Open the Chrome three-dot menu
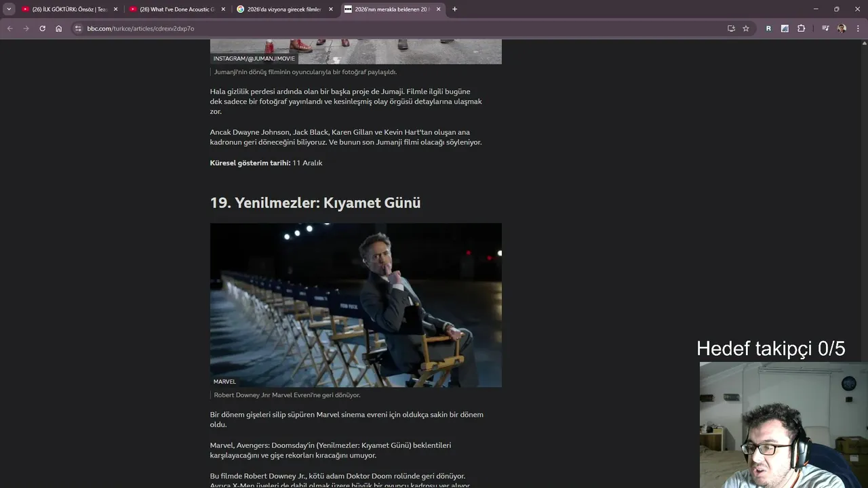The width and height of the screenshot is (868, 488). click(x=858, y=28)
